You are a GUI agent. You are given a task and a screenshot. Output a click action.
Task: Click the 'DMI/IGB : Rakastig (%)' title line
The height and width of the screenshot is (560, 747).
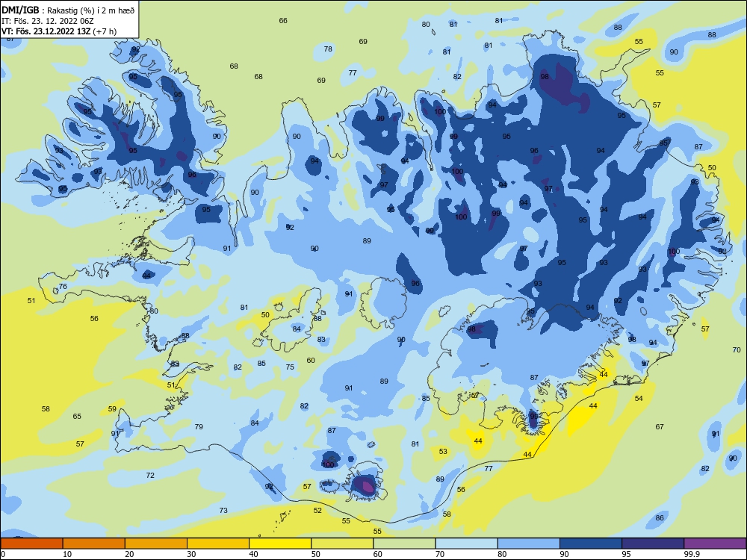68,10
